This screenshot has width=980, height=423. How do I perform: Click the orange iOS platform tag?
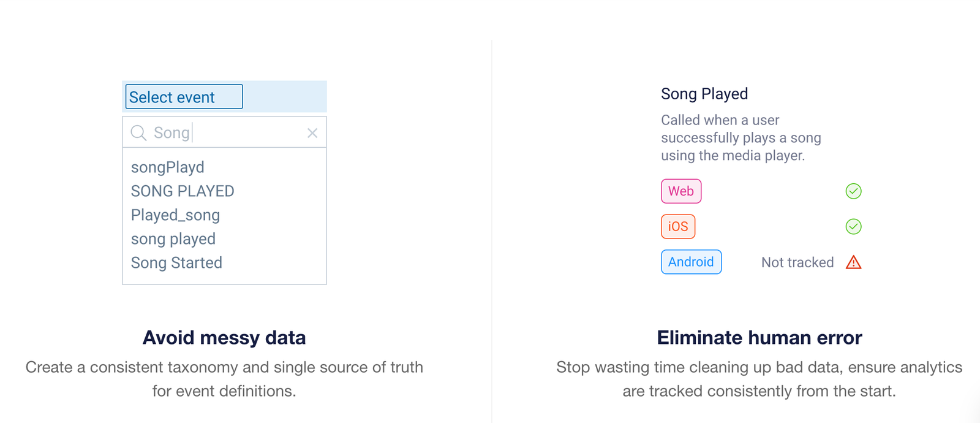pyautogui.click(x=678, y=227)
